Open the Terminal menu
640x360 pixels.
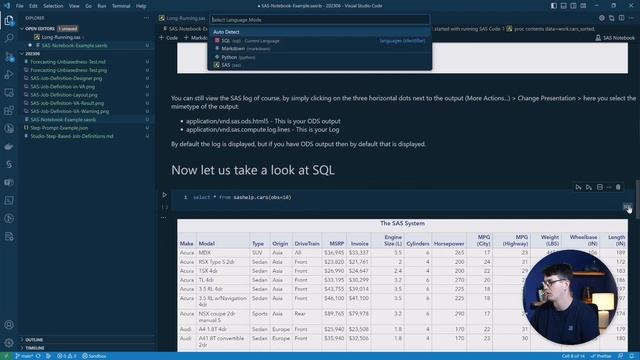121,6
